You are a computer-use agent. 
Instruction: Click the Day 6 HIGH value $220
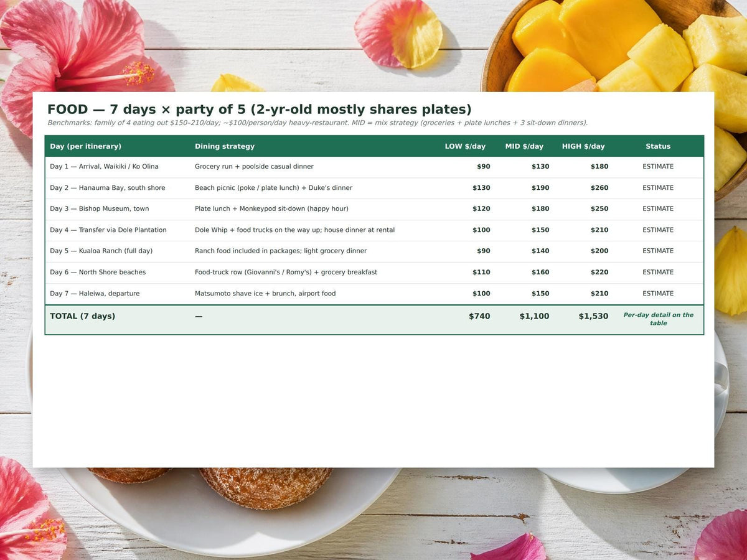point(599,273)
